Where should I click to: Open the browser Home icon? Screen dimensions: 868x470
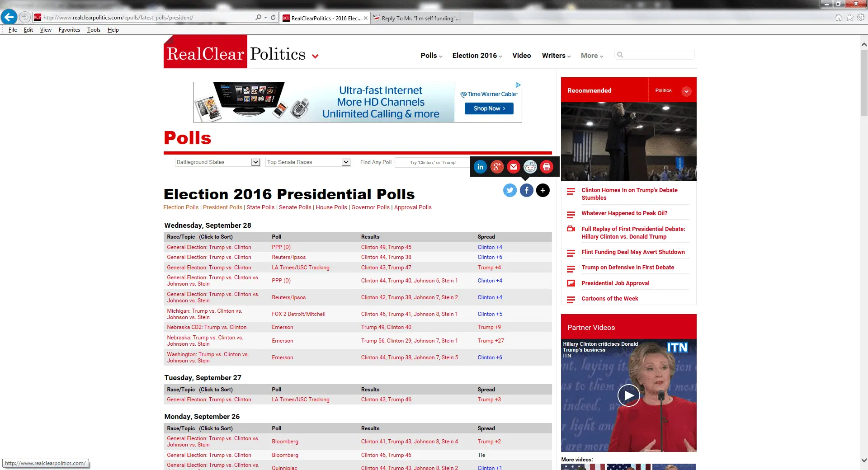839,18
